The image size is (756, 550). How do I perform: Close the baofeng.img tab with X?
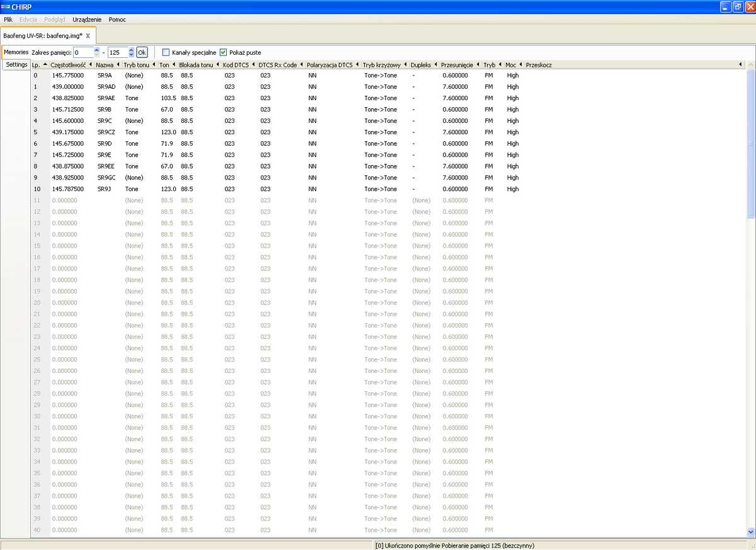(x=88, y=36)
